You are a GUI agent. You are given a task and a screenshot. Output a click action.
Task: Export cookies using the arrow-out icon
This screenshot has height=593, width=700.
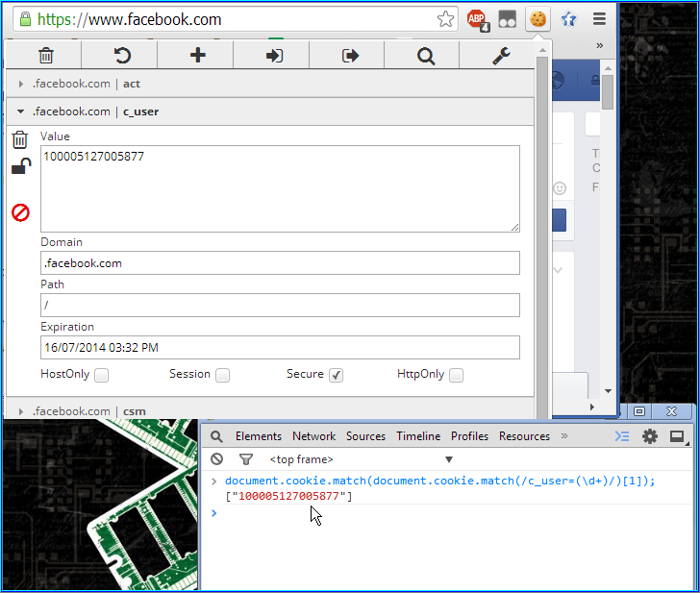350,56
